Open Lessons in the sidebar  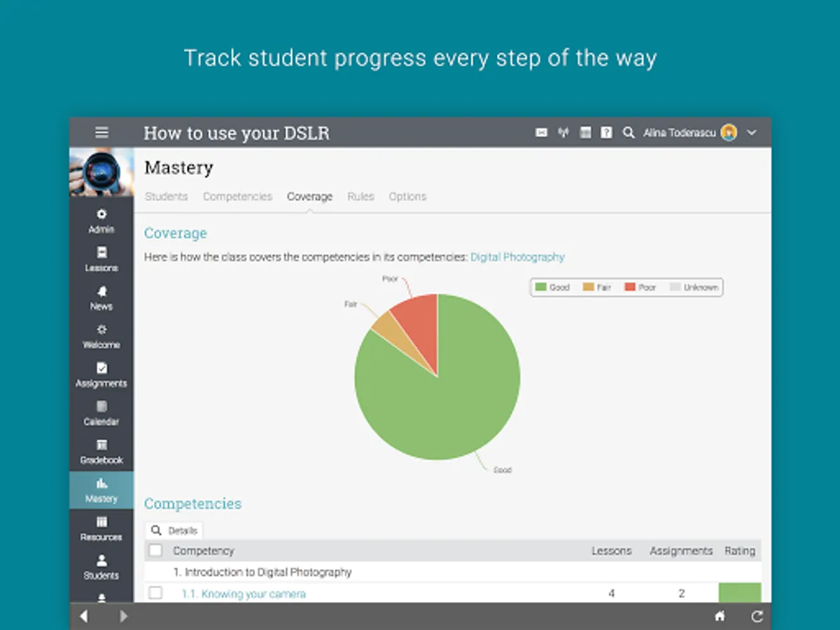(101, 260)
